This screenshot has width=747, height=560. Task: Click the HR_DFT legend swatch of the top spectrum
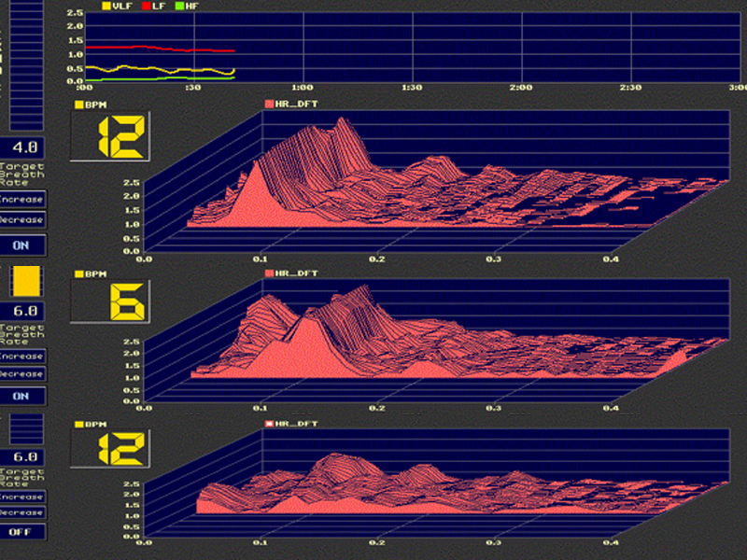click(269, 105)
